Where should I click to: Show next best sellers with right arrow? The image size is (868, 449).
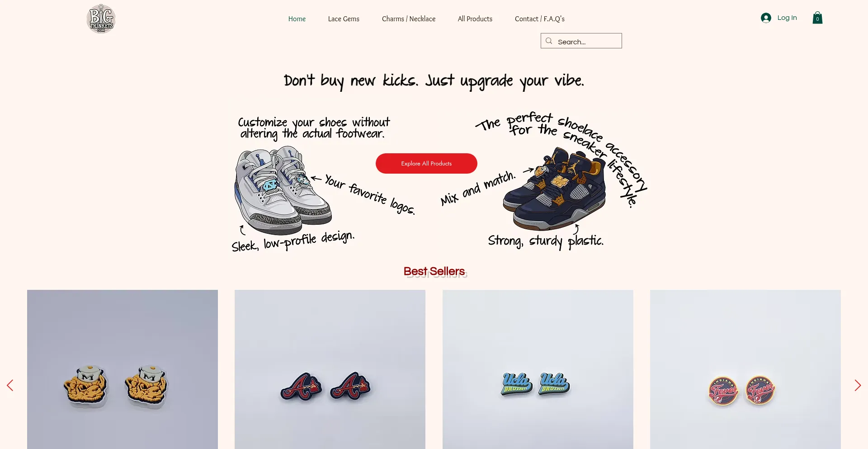pyautogui.click(x=858, y=385)
